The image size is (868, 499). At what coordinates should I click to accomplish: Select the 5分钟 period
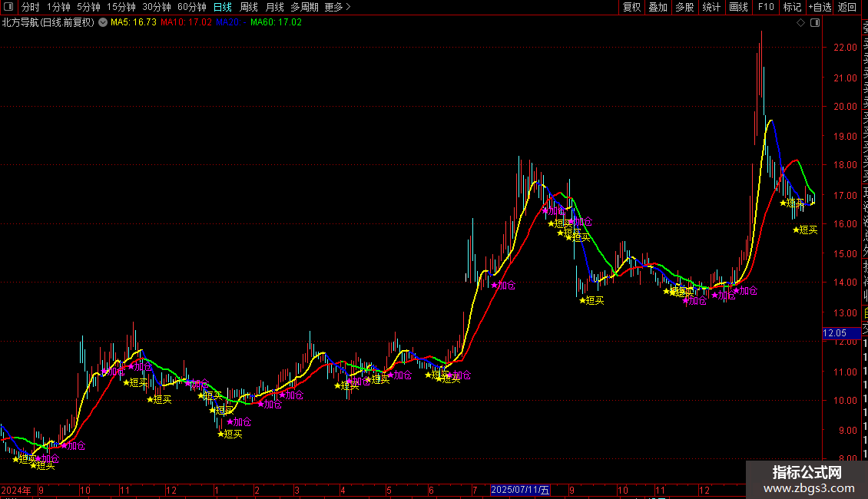pos(88,7)
